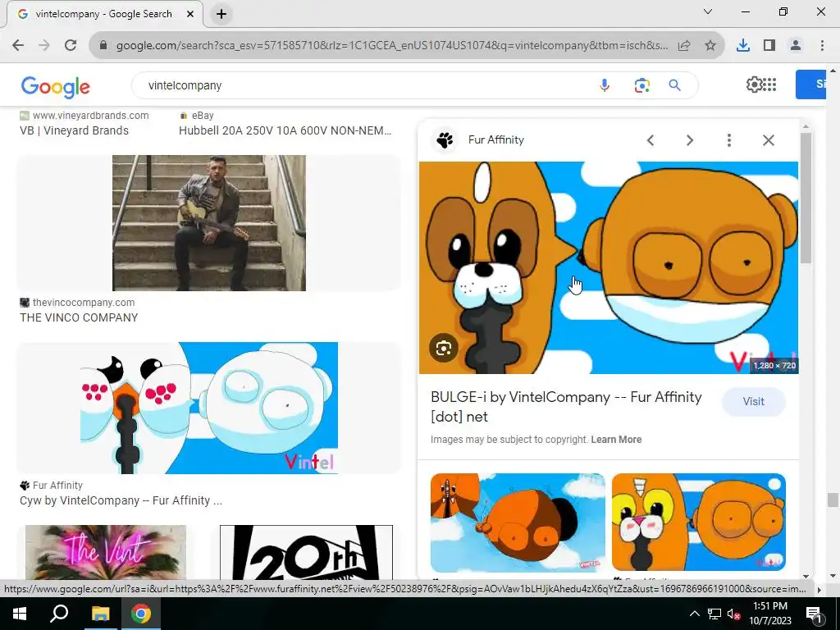
Task: Click the blue Sign in button
Action: coord(811,84)
